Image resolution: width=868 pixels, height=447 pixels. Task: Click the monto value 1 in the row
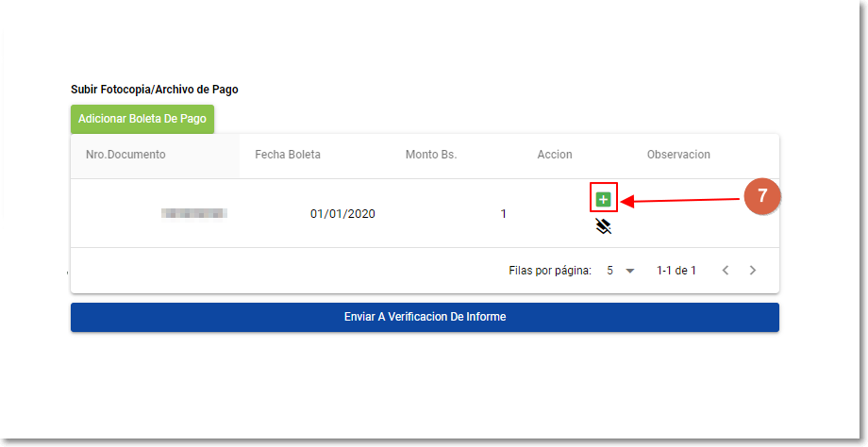pyautogui.click(x=504, y=214)
